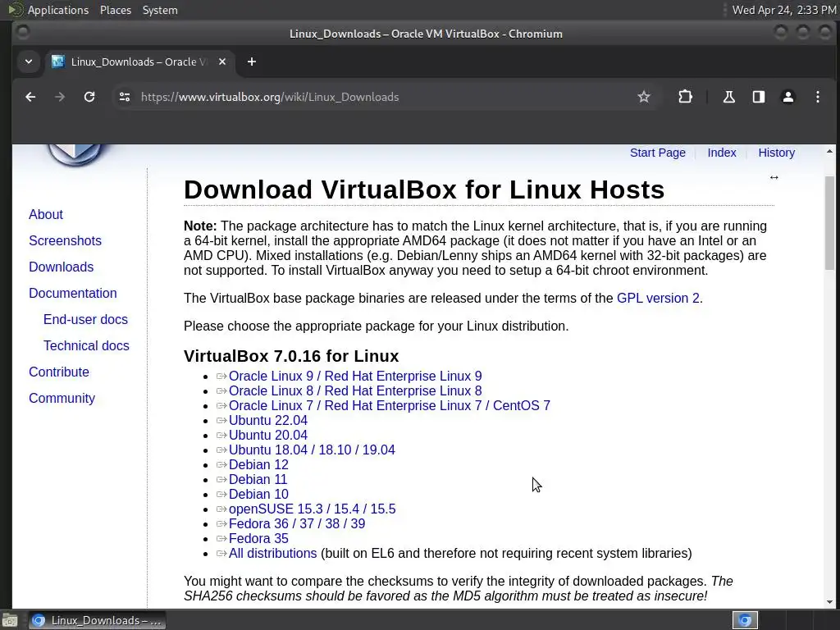This screenshot has width=840, height=630.
Task: Open the Applications menu
Action: tap(58, 10)
